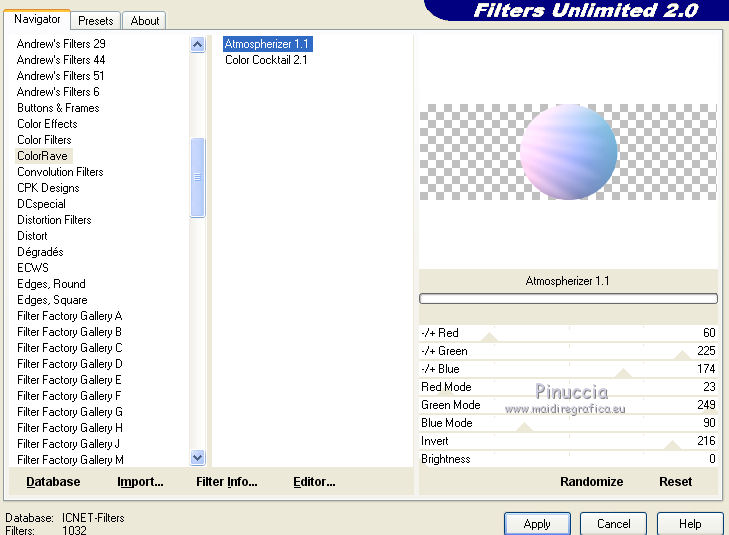Click the category list scrollbar thumb

pos(198,178)
